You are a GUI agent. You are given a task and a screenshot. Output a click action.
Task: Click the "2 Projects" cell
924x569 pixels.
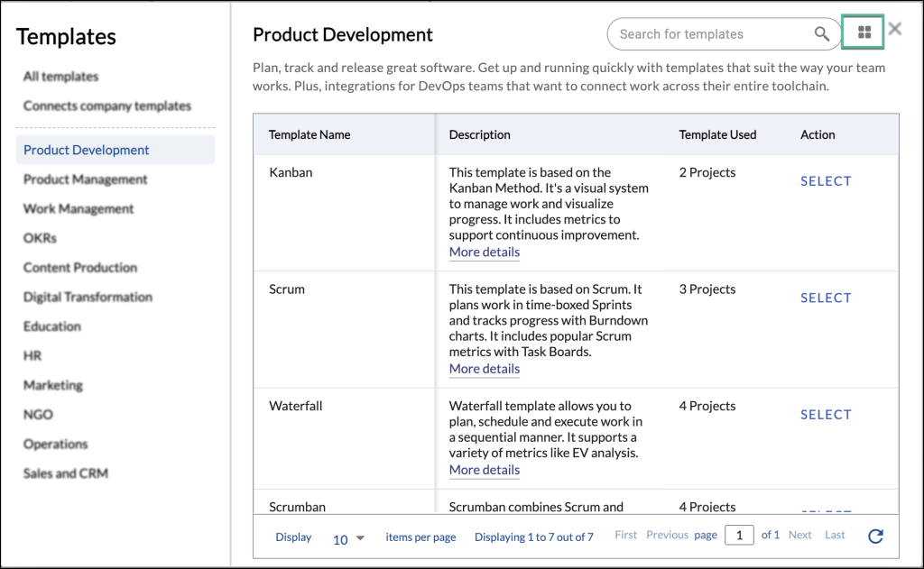pyautogui.click(x=707, y=172)
